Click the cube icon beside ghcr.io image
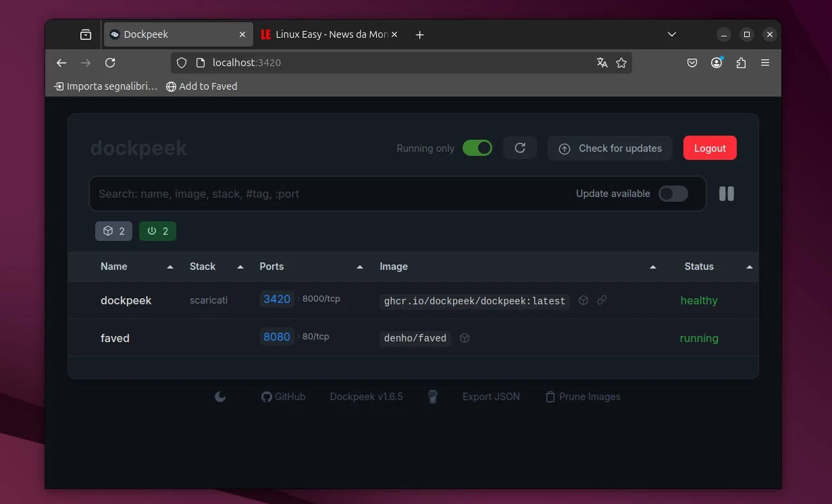 583,301
